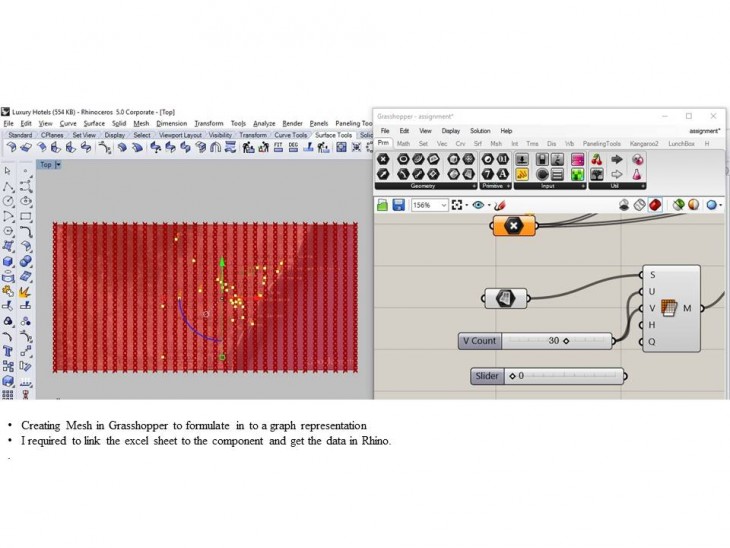The height and width of the screenshot is (548, 730).
Task: Toggle wireframe preview mode in Grasshopper
Action: tap(639, 205)
